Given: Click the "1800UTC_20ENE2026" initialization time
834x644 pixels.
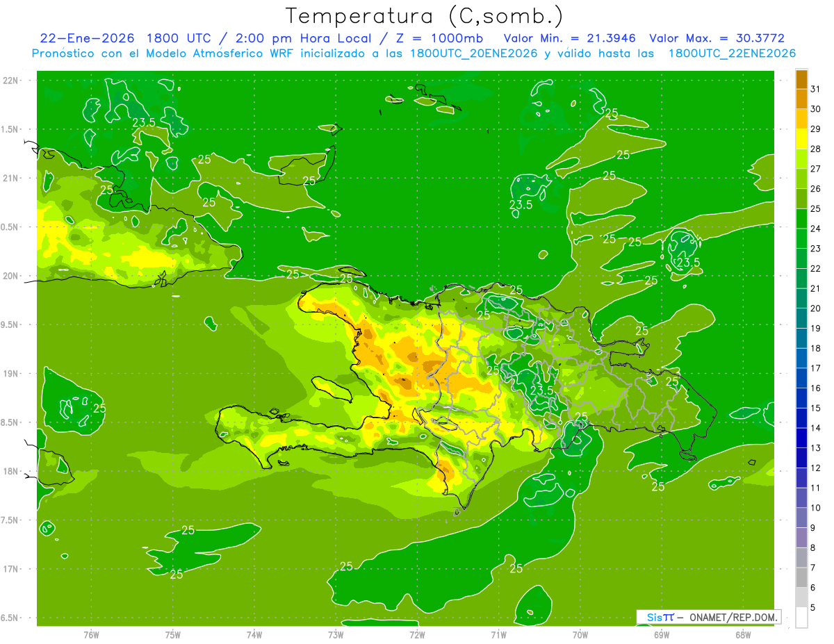Looking at the screenshot, I should 473,53.
